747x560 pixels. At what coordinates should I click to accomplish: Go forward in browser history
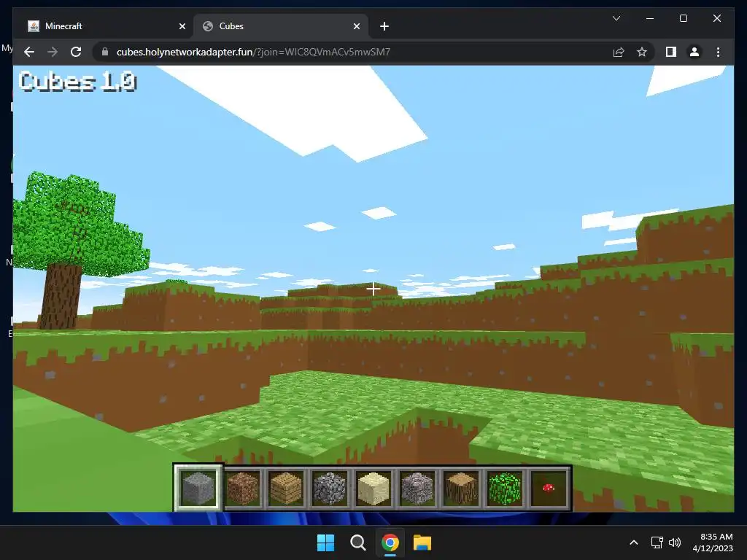tap(53, 52)
